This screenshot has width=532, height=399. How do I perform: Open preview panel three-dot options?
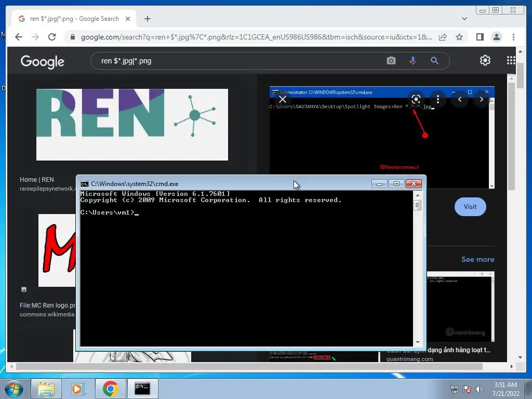pyautogui.click(x=437, y=99)
